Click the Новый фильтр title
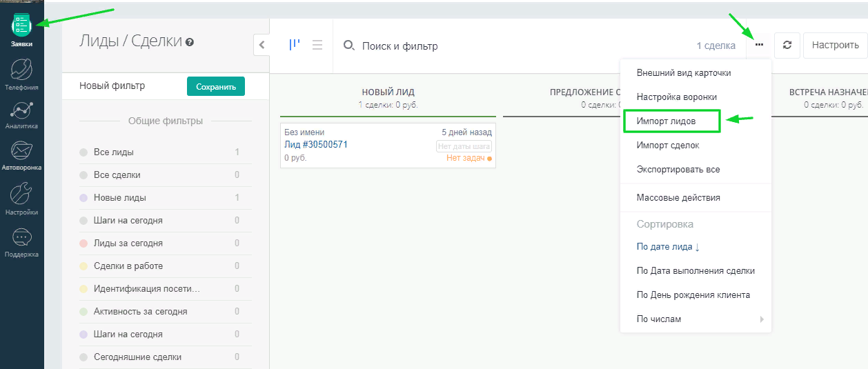This screenshot has height=369, width=868. coord(112,86)
